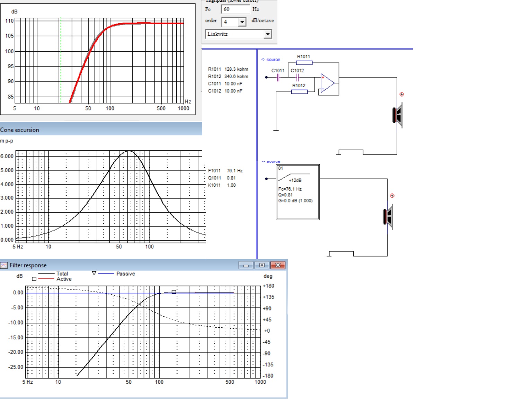Select the C1012 capacitor symbol
This screenshot has height=399, width=532.
[297, 77]
